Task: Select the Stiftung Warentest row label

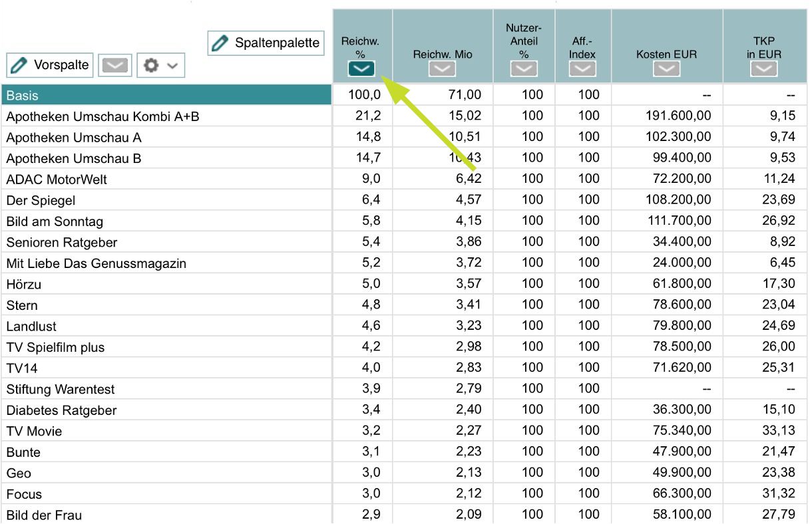Action: [x=61, y=390]
